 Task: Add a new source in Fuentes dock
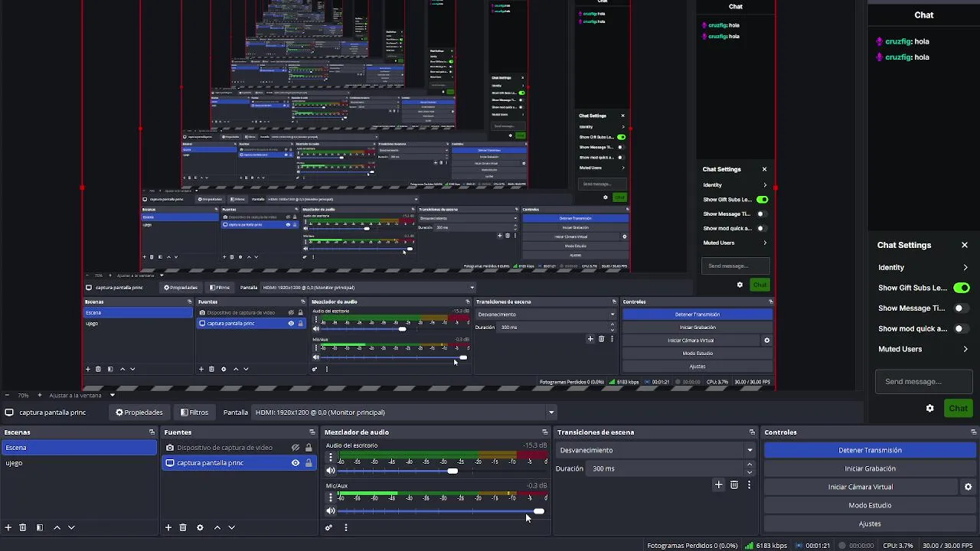pyautogui.click(x=168, y=527)
